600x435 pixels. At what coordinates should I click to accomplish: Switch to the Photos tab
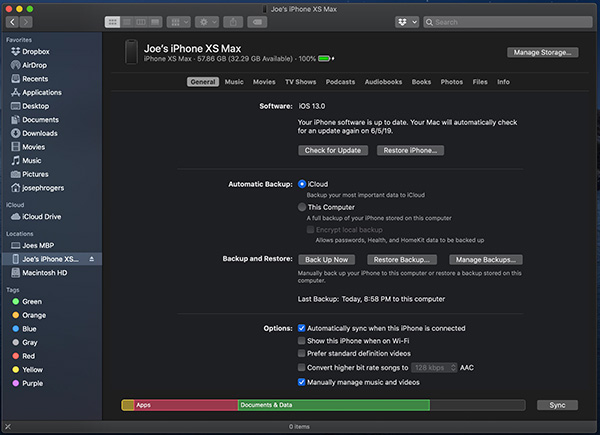(x=452, y=82)
